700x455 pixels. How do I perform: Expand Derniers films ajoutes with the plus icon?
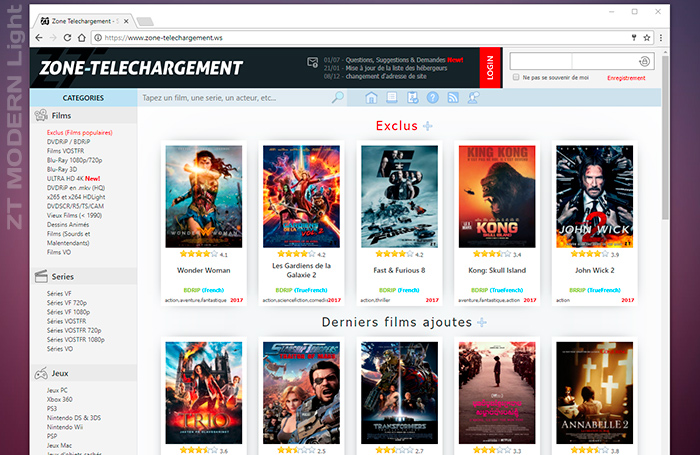[482, 322]
